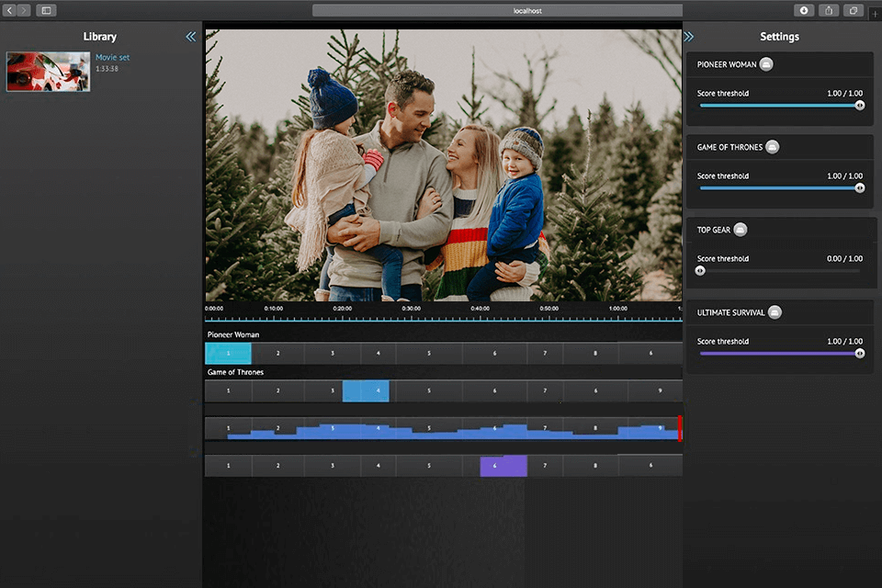This screenshot has height=588, width=882.
Task: Click the Movie set link
Action: [112, 57]
